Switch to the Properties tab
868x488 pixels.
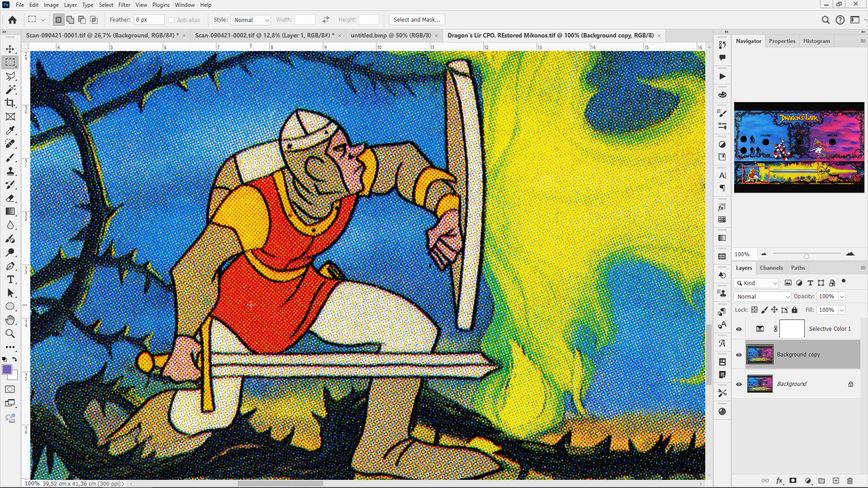click(782, 41)
